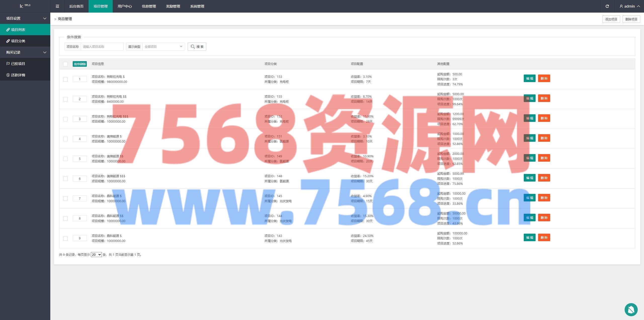Screen dimensions: 644x320
Task: Open the per-page 20 records dropdown
Action: [x=96, y=255]
